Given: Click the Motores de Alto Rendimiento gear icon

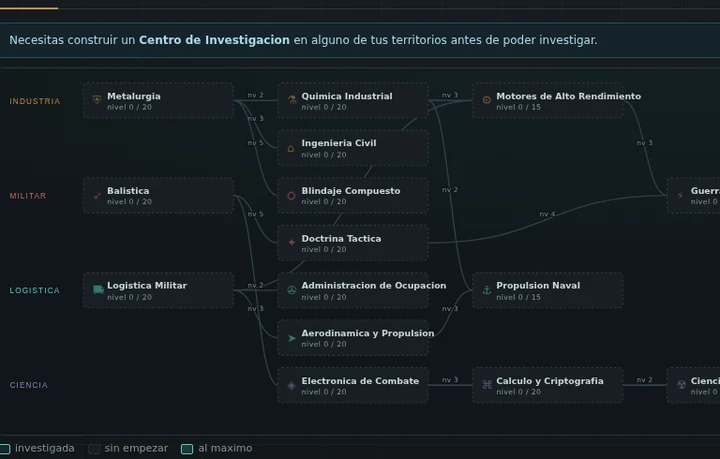Looking at the screenshot, I should [486, 100].
